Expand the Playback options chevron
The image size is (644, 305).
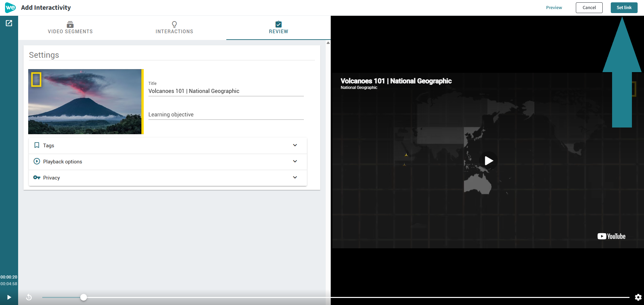tap(295, 161)
